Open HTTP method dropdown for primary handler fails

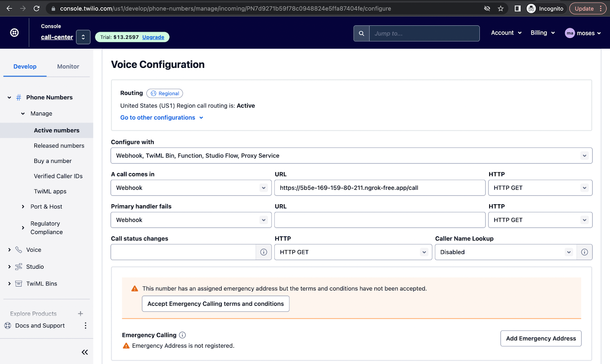pos(540,220)
